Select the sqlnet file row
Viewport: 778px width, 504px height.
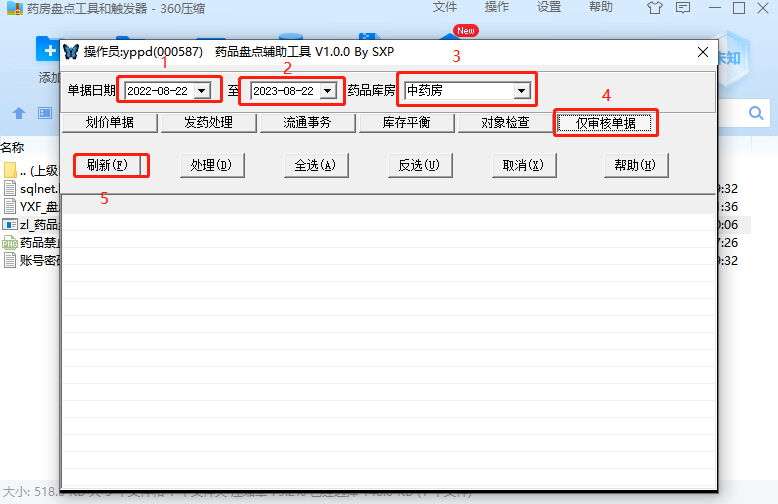[30, 189]
